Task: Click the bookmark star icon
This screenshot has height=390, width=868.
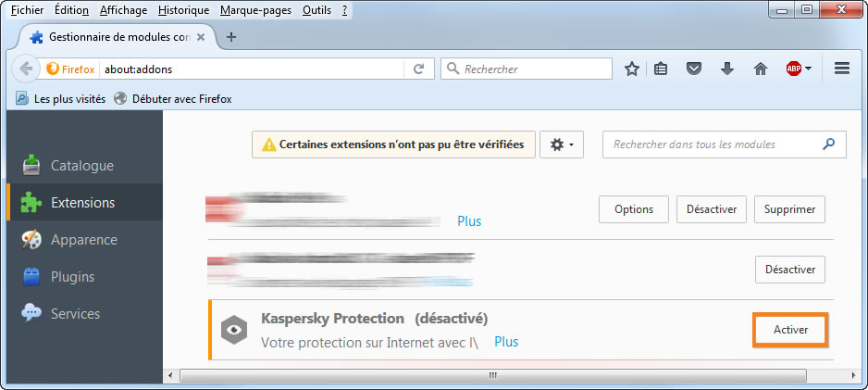Action: (632, 69)
